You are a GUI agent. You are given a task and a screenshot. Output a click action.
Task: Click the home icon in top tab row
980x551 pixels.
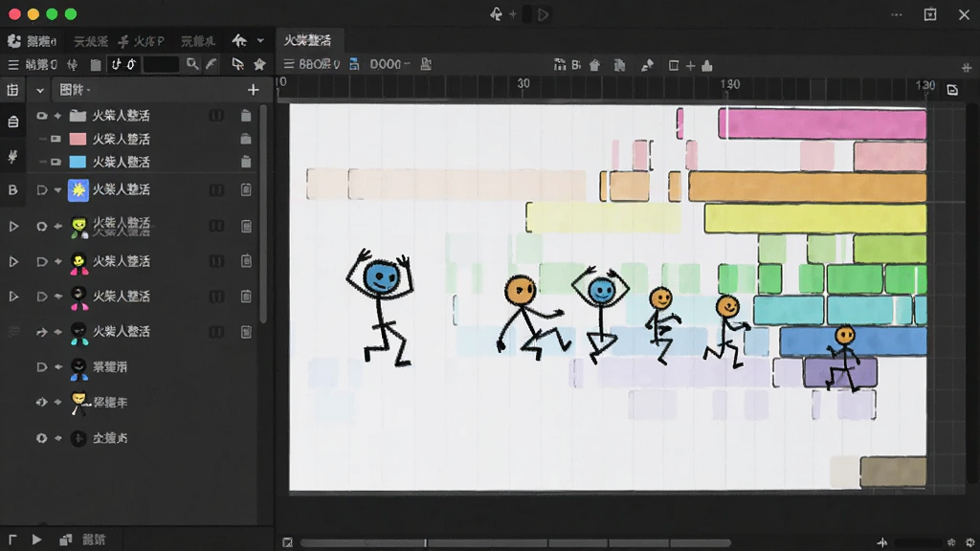click(x=239, y=41)
